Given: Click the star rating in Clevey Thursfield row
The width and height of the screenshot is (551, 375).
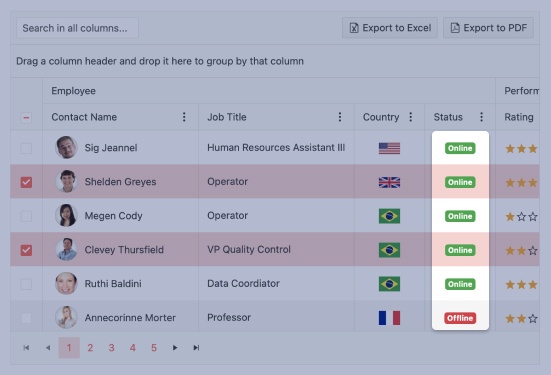Looking at the screenshot, I should click(521, 251).
